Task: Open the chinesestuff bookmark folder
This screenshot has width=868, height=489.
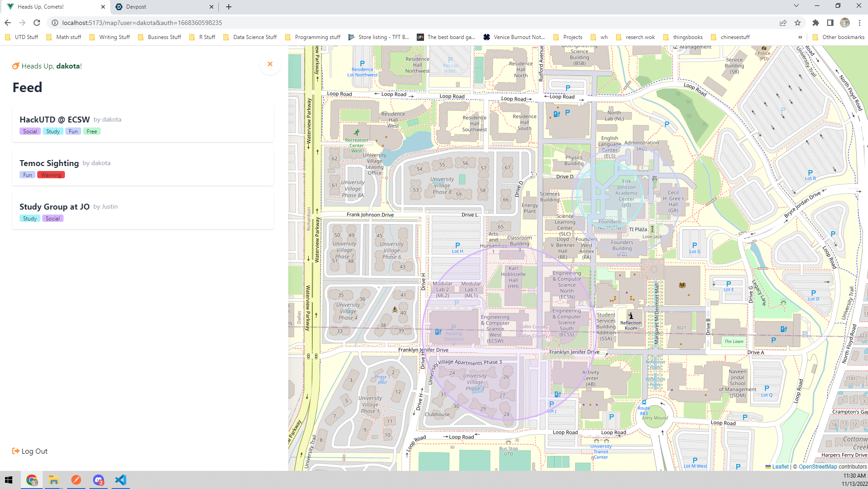Action: point(730,37)
